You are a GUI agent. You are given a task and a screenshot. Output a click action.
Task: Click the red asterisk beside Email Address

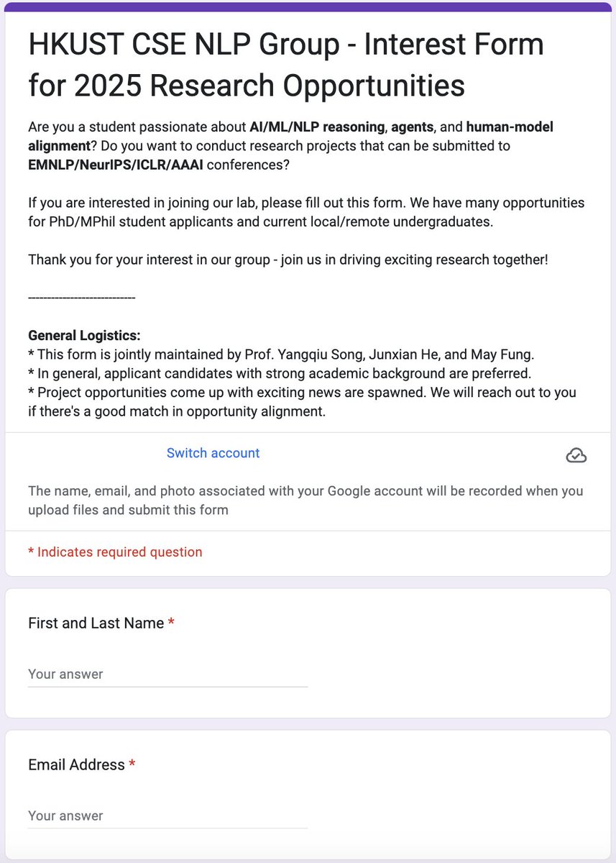132,764
